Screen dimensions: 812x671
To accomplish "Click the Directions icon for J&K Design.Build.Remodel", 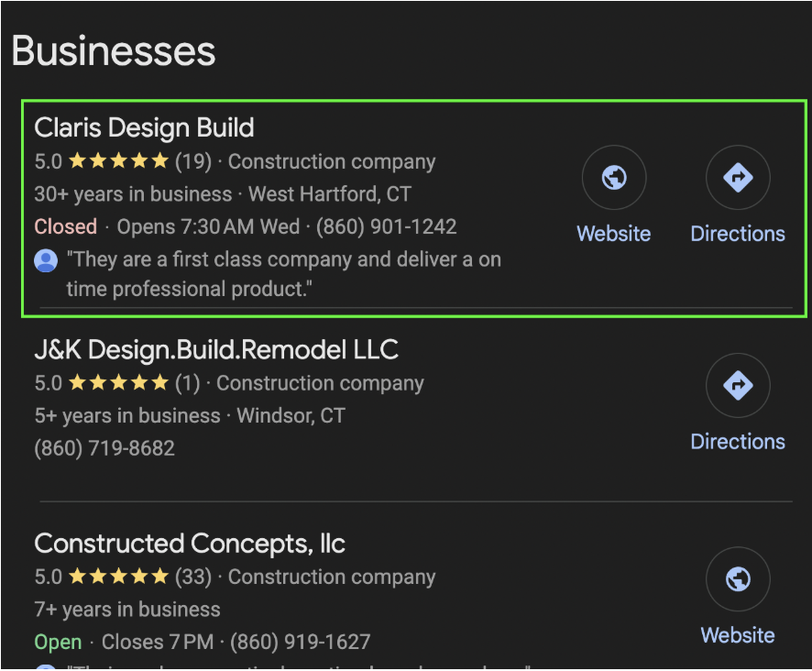I will coord(738,386).
